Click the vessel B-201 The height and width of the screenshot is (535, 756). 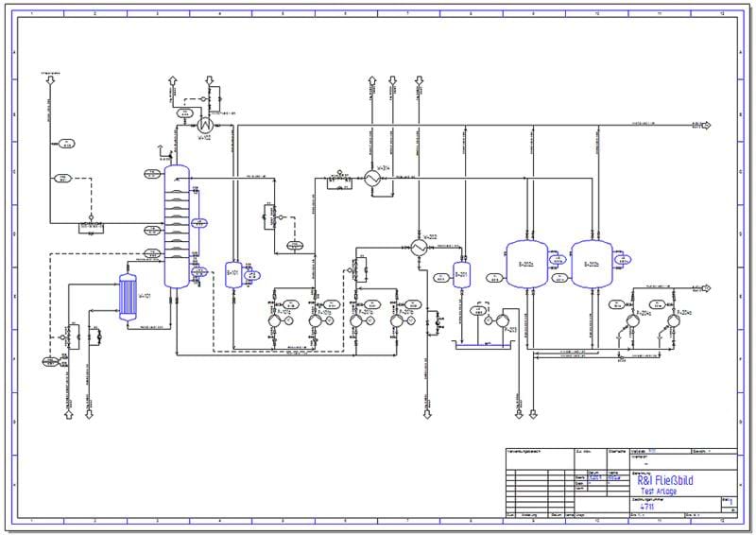pyautogui.click(x=461, y=275)
